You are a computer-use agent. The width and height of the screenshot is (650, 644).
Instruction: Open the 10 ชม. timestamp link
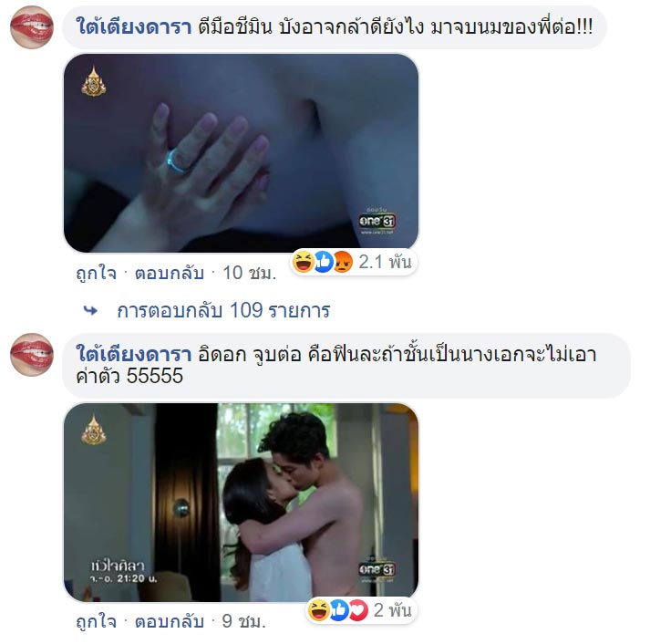(x=250, y=274)
